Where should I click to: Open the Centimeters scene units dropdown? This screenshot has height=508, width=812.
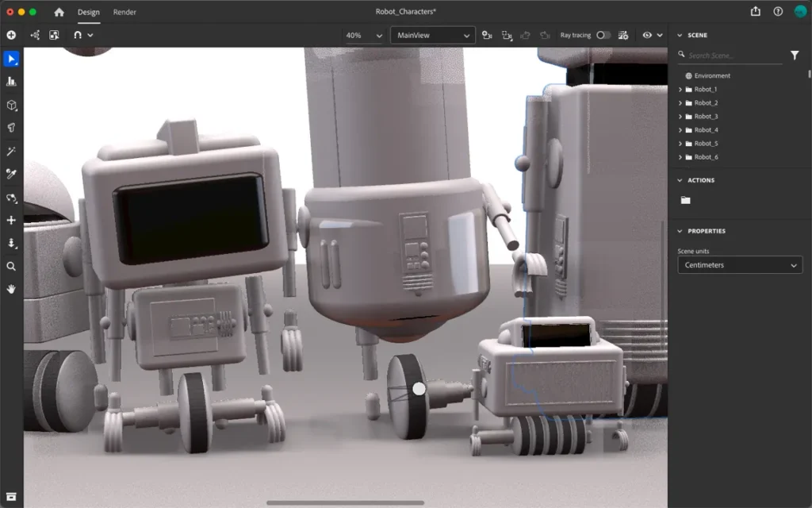click(x=740, y=265)
